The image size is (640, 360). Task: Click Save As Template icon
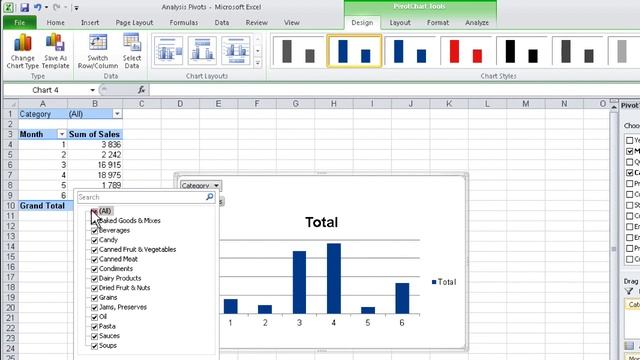(x=56, y=51)
